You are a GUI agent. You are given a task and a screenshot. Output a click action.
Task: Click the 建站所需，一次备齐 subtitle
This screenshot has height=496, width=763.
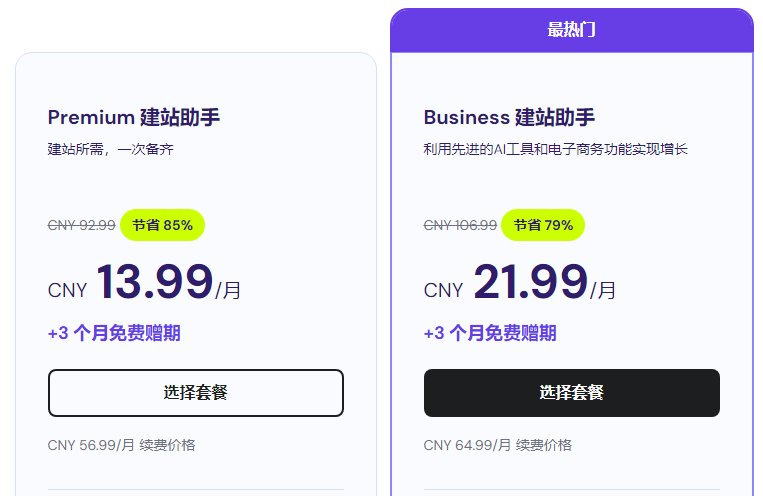click(x=117, y=150)
